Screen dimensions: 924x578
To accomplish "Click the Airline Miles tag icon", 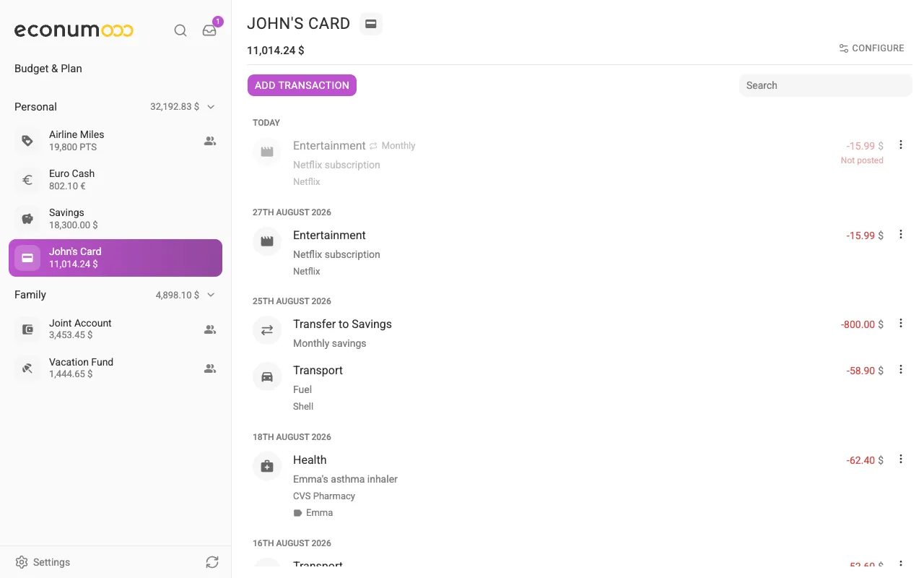I will click(x=27, y=141).
